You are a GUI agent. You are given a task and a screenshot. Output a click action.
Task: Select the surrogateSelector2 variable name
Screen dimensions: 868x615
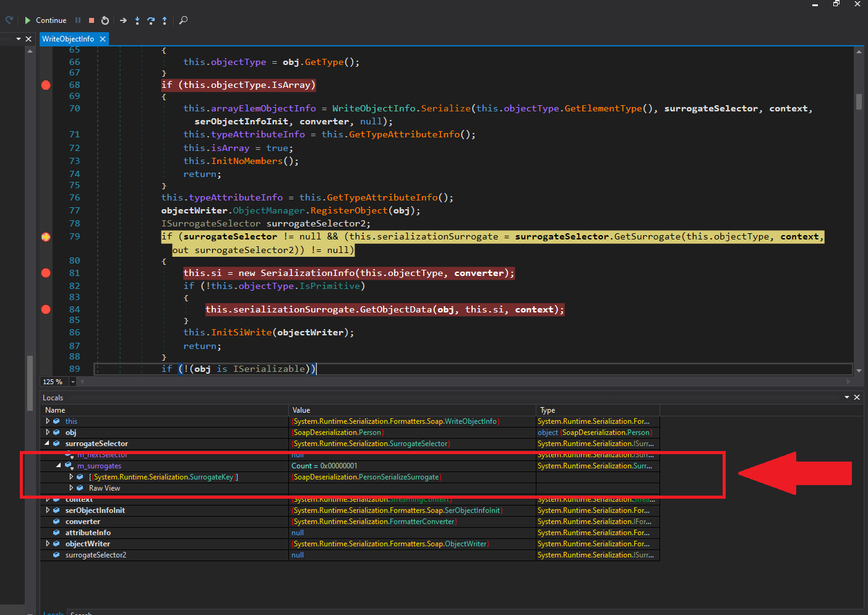coord(95,555)
